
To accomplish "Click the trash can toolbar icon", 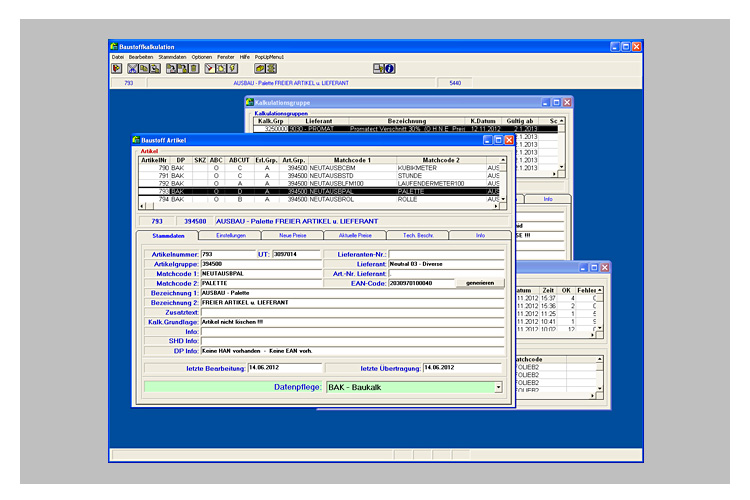I will pos(194,68).
